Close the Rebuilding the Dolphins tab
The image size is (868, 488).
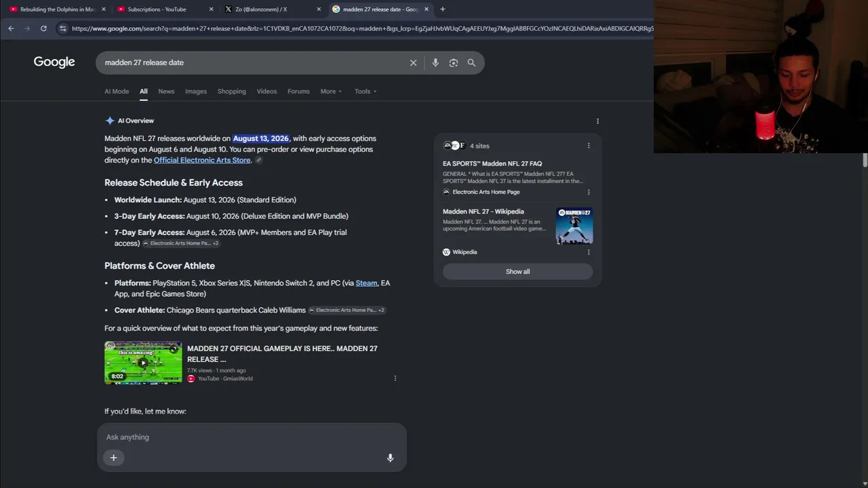tap(104, 9)
